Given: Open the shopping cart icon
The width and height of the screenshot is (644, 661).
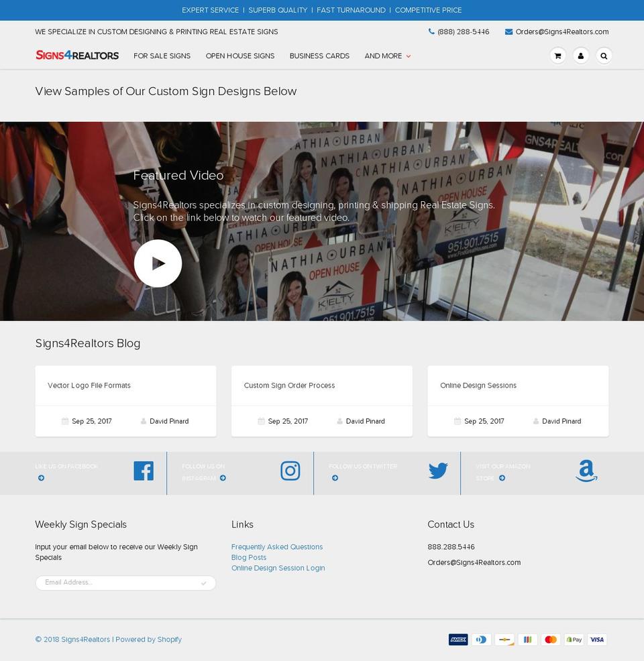Looking at the screenshot, I should click(x=557, y=56).
